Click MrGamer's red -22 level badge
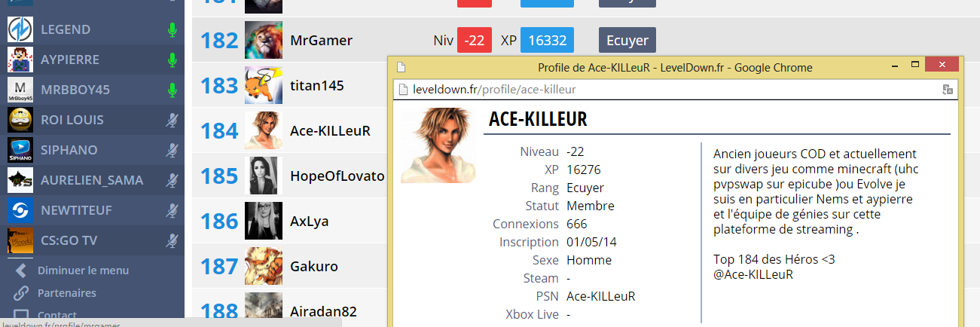Image resolution: width=980 pixels, height=327 pixels. click(x=475, y=40)
